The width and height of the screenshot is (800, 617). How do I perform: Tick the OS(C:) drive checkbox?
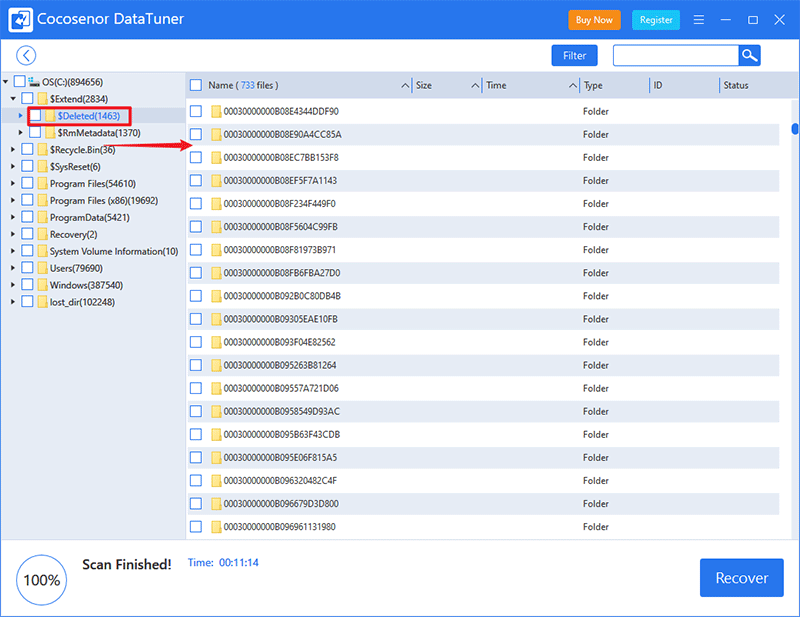pos(20,82)
